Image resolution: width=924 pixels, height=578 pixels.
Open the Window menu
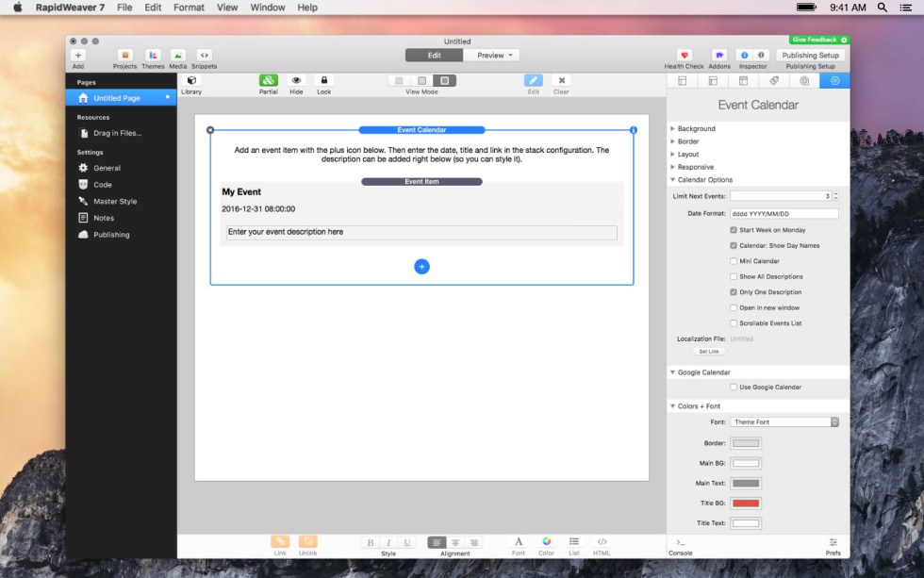pyautogui.click(x=268, y=7)
